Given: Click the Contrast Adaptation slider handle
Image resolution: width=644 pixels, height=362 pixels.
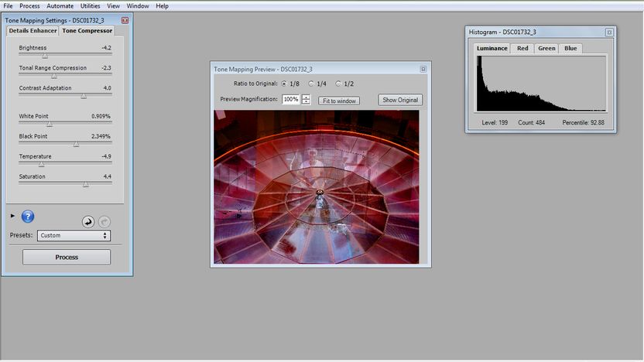Looking at the screenshot, I should (84, 96).
